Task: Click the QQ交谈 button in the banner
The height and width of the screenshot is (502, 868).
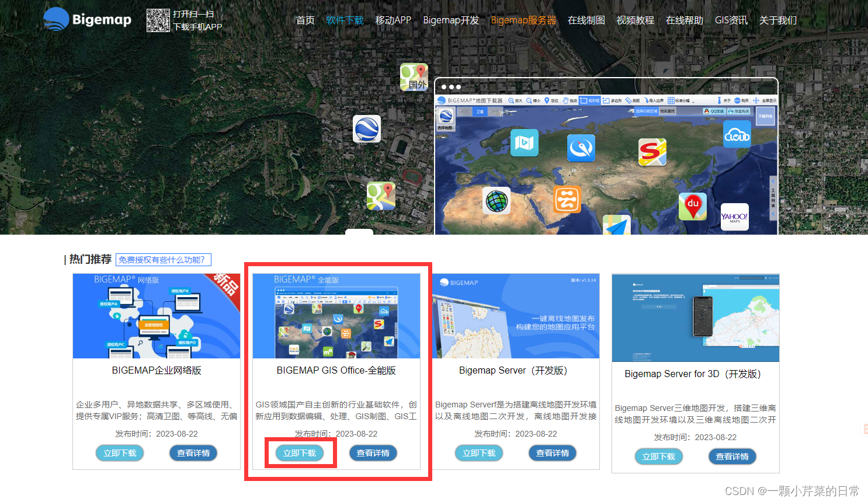Action: click(714, 111)
